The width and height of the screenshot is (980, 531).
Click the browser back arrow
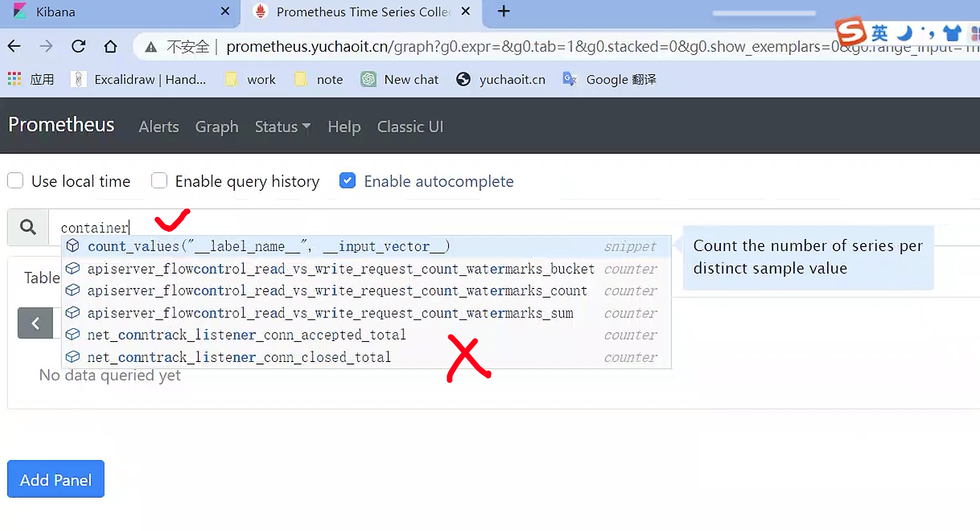(x=14, y=46)
